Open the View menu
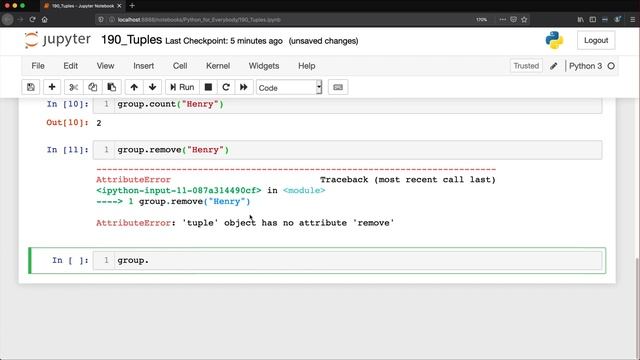 click(105, 66)
